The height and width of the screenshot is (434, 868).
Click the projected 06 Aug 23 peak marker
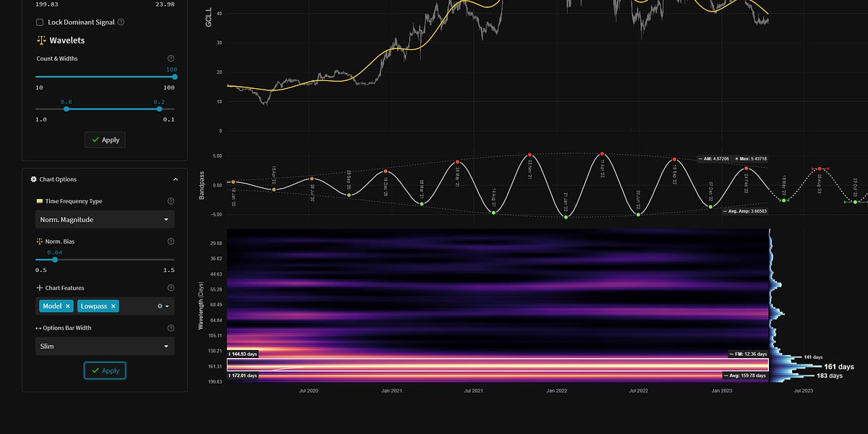pyautogui.click(x=820, y=169)
